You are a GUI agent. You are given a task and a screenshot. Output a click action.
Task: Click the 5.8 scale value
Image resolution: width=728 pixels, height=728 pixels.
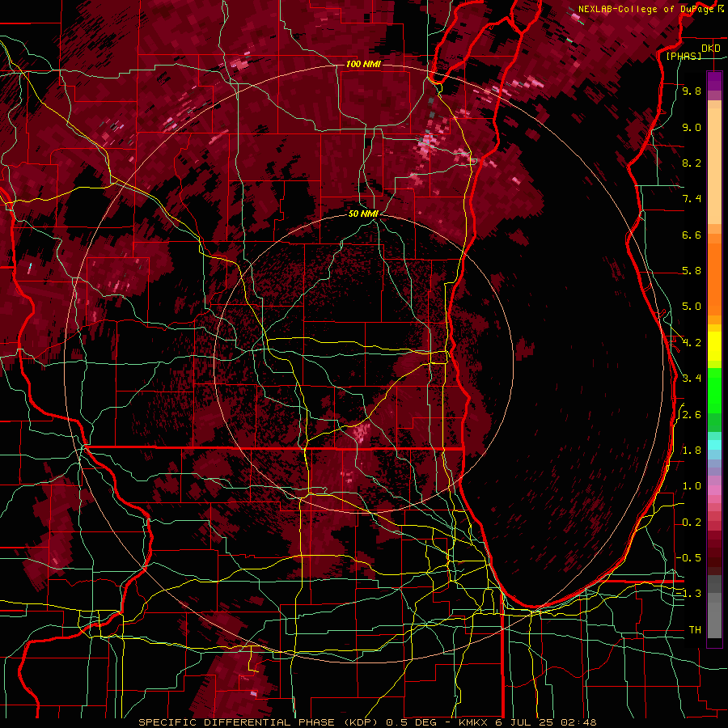click(x=692, y=271)
